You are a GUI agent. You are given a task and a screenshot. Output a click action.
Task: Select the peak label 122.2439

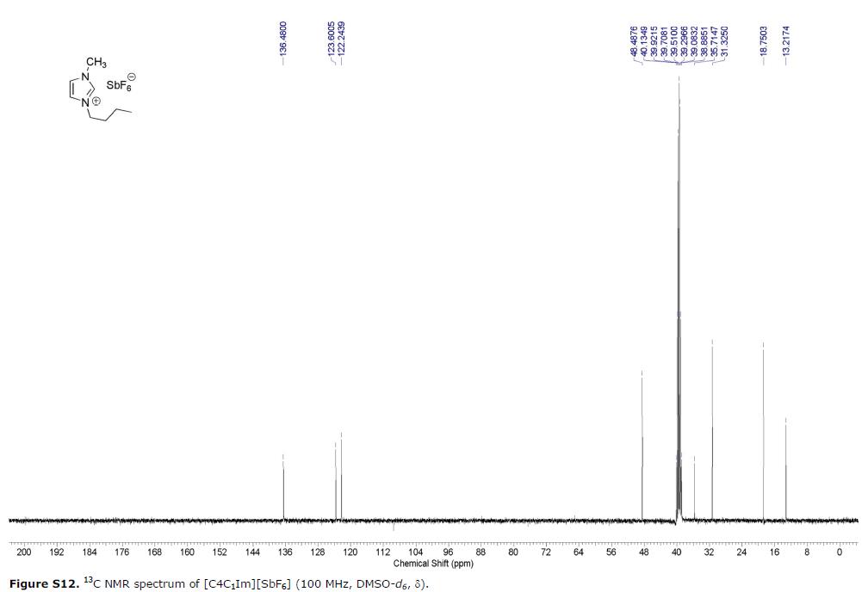(x=341, y=39)
